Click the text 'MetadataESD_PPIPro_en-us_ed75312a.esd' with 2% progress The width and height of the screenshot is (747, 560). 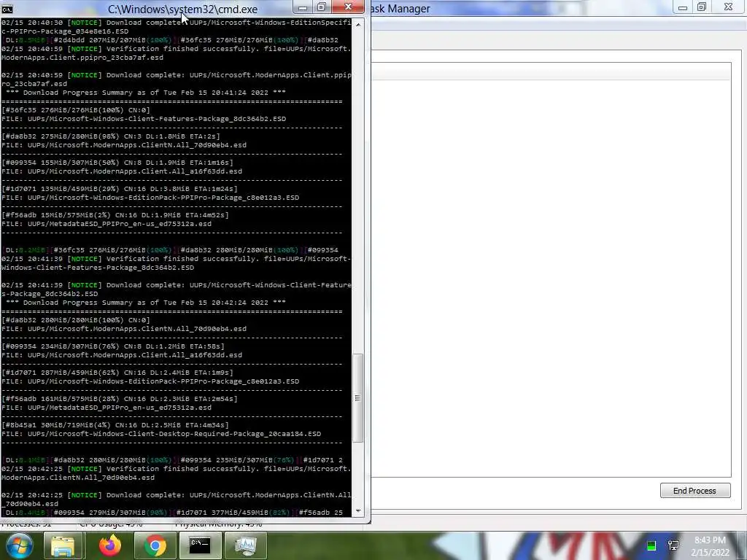click(120, 224)
